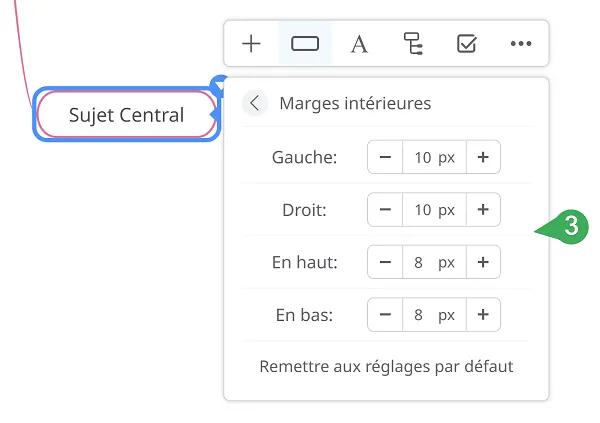Decrease the En haut margin value
This screenshot has width=600, height=423.
coord(385,262)
